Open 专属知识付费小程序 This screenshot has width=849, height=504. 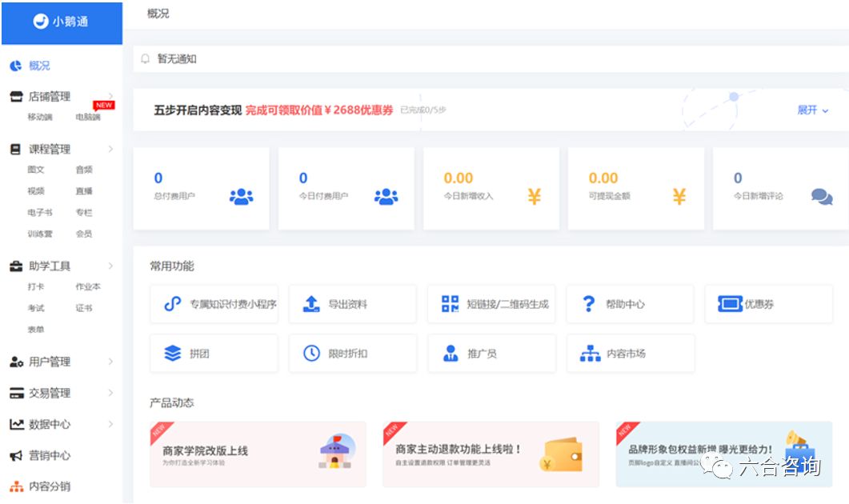coord(214,304)
